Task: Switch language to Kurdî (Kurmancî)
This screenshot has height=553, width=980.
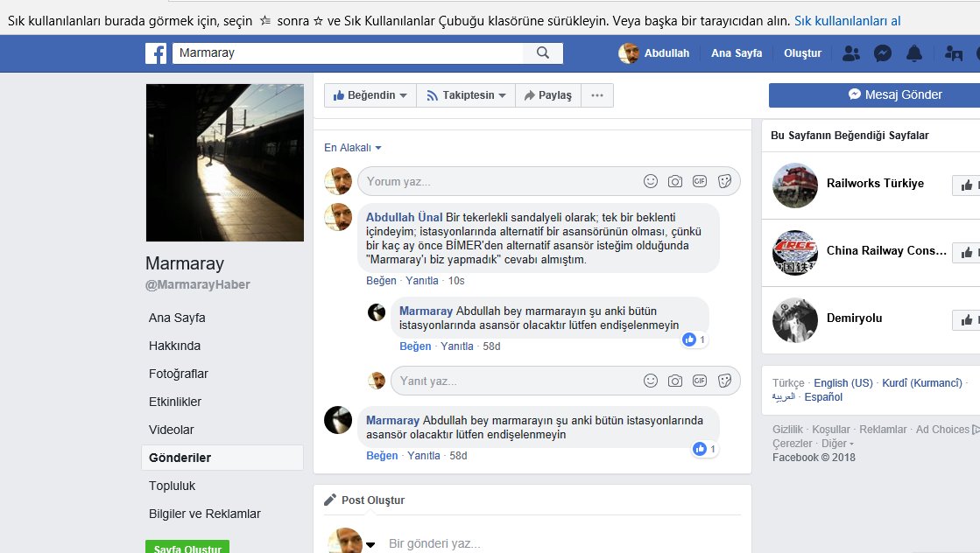Action: [x=922, y=383]
